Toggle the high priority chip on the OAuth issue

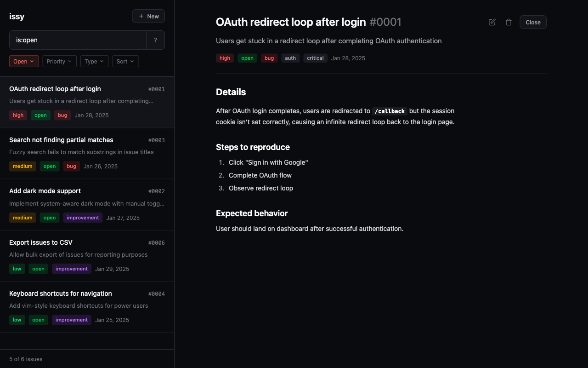coord(18,115)
